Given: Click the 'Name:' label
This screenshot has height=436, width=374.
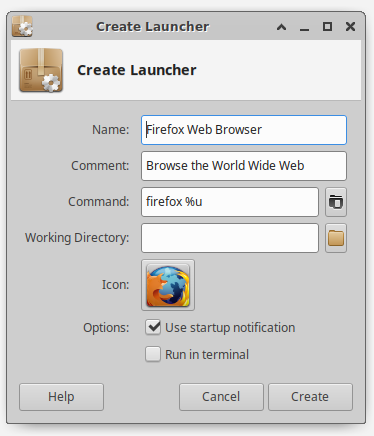Looking at the screenshot, I should 110,130.
